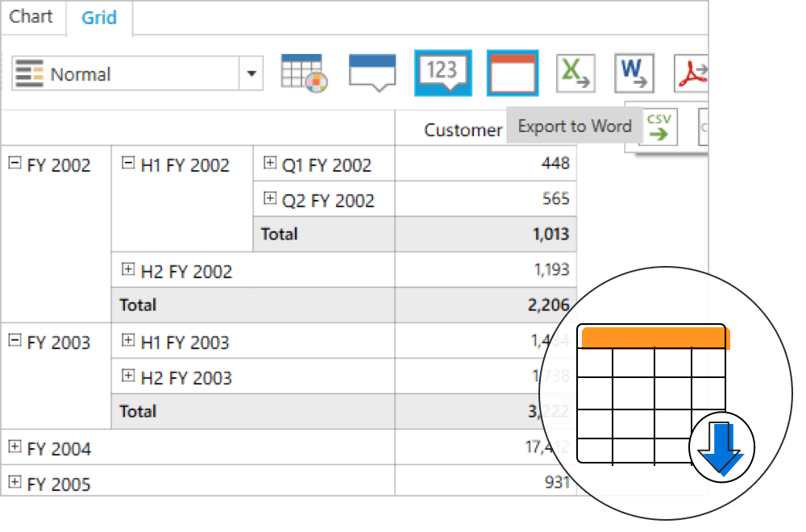806x532 pixels.
Task: Expand H2 FY 2002 half year
Action: (x=127, y=270)
